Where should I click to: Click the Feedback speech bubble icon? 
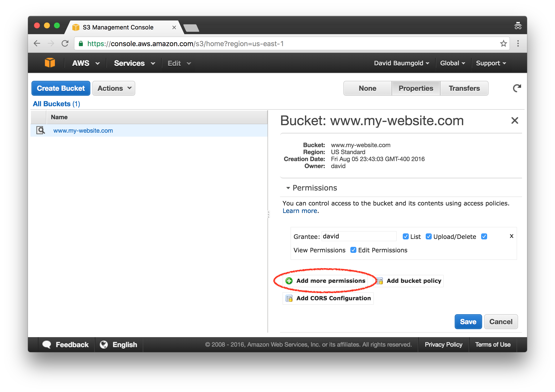47,344
